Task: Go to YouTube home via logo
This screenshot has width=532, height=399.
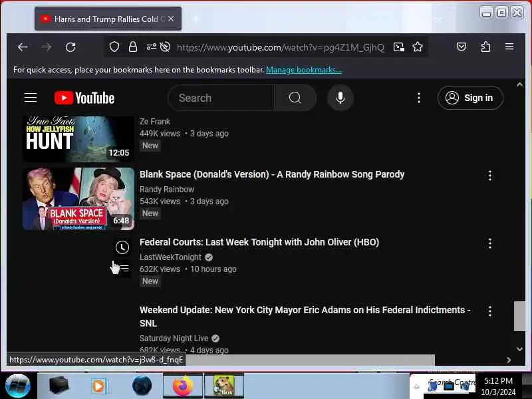Action: [84, 98]
